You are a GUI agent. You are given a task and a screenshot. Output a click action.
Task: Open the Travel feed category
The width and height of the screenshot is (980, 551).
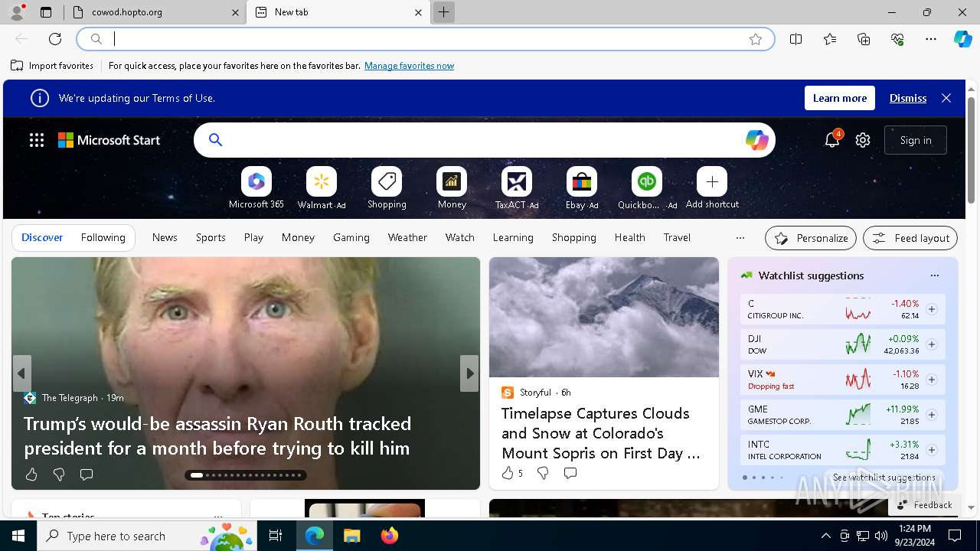click(x=677, y=237)
